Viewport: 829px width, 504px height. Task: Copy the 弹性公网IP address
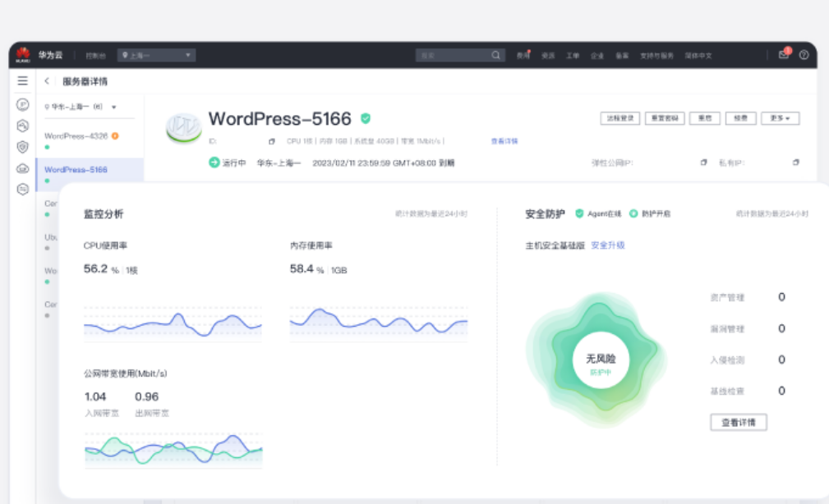pos(703,163)
